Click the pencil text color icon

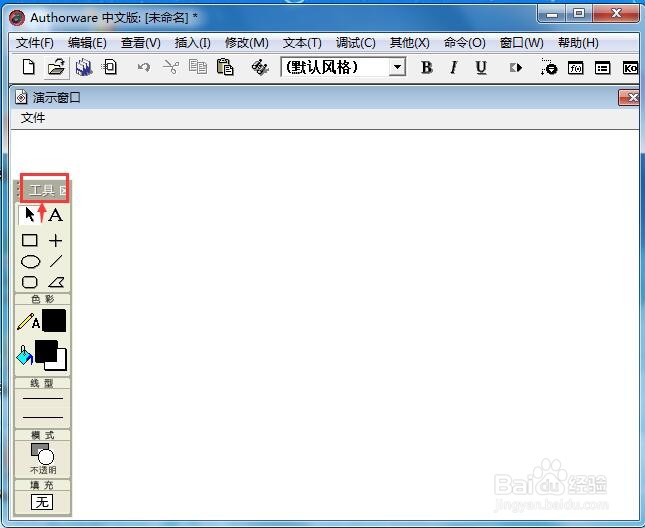28,322
